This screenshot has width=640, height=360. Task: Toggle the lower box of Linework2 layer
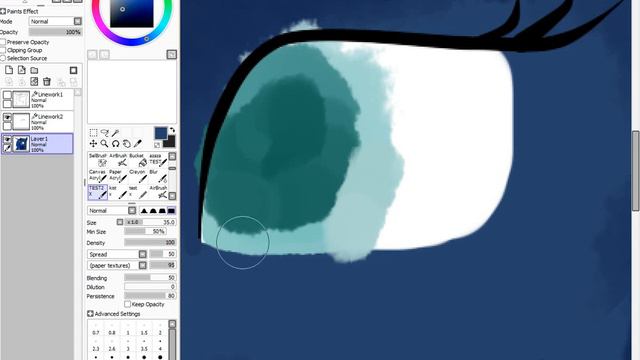(7, 126)
